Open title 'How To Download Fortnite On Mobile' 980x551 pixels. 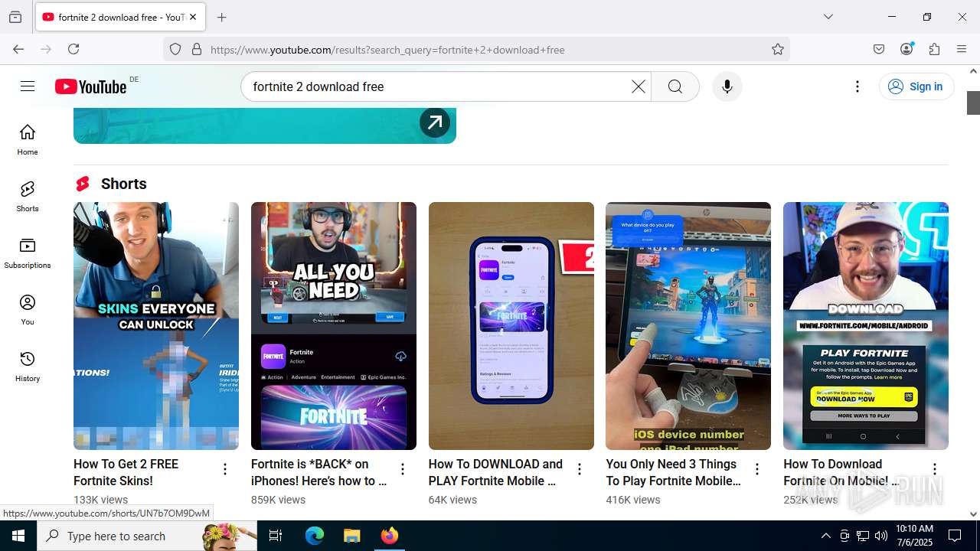pyautogui.click(x=841, y=472)
